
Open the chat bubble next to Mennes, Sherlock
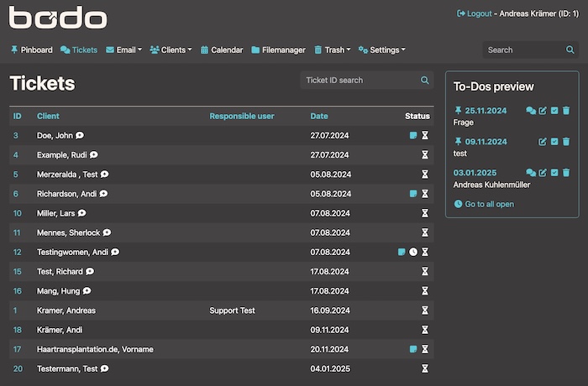[x=108, y=232]
